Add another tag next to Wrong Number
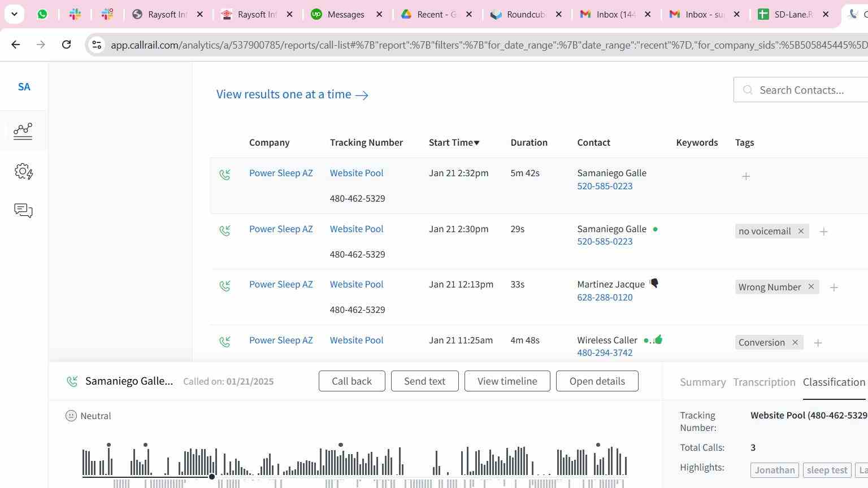 834,287
